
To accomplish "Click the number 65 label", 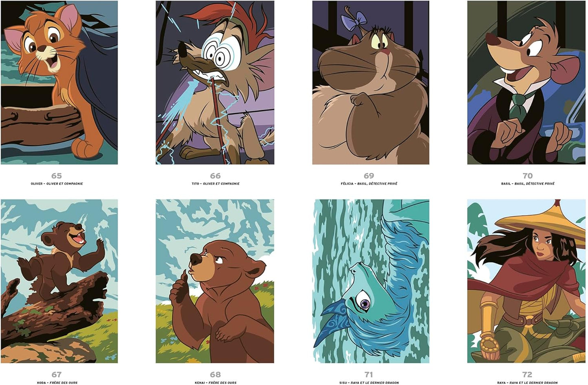I will [x=57, y=176].
